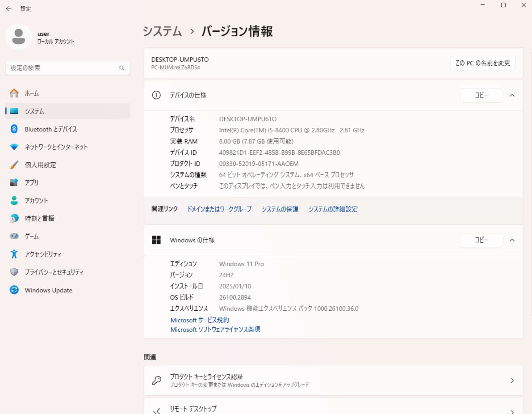Viewport: 532px width, 414px height.
Task: Open プロダクト キーとライセンス認証 via its chevron
Action: (512, 380)
